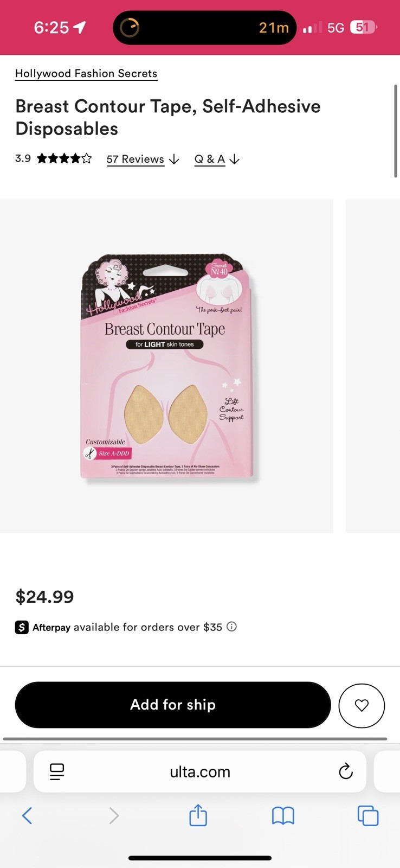Open Safari bookmarks book icon

[283, 815]
